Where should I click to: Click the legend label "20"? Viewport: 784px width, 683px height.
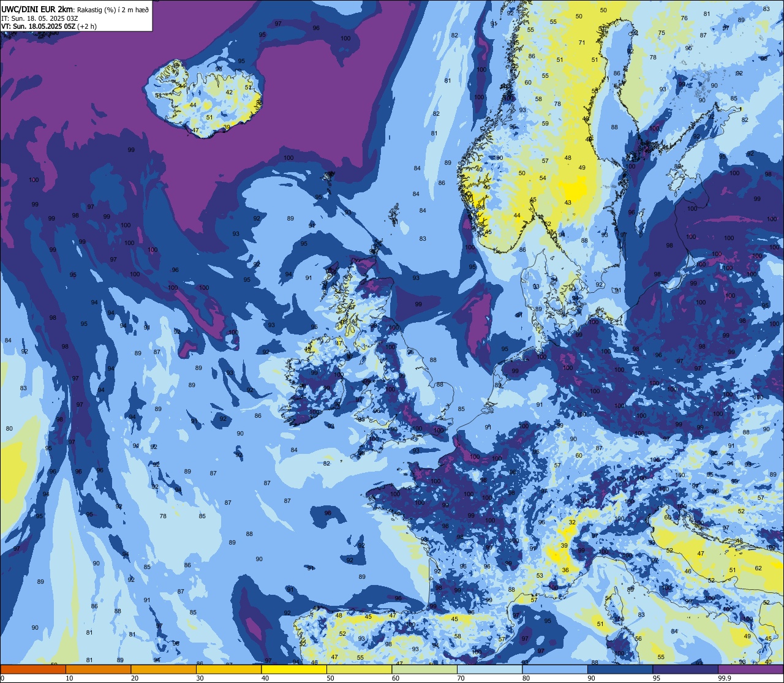click(135, 678)
